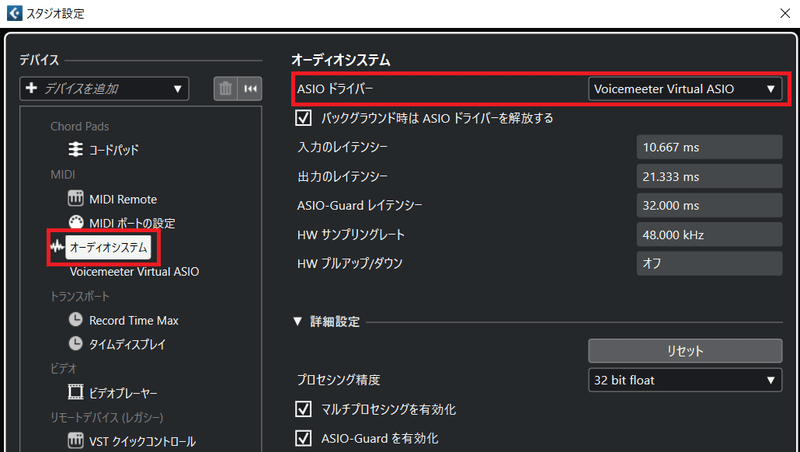Select Record Time Max in device tree
800x452 pixels.
pyautogui.click(x=134, y=320)
